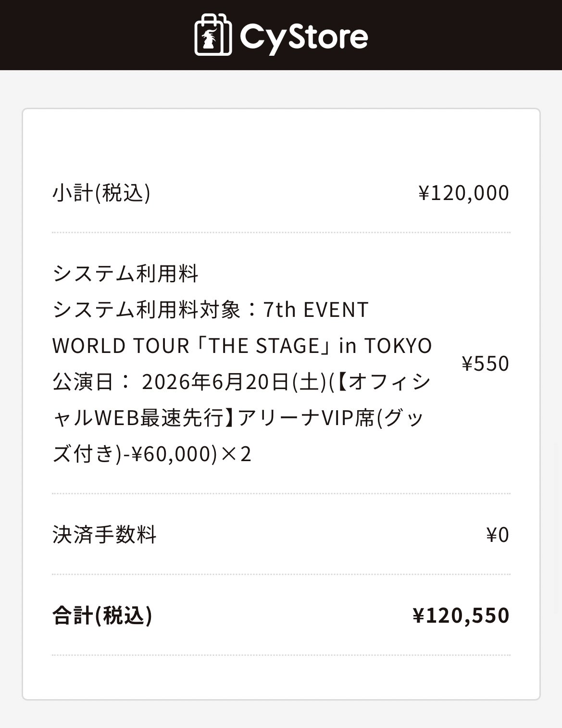Viewport: 562px width, 728px height.
Task: Select the ¥0 payment fee amount
Action: tap(498, 534)
